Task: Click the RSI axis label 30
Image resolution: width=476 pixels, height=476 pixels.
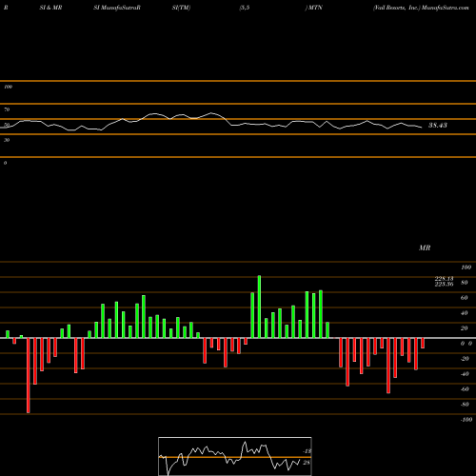Action: (x=7, y=140)
